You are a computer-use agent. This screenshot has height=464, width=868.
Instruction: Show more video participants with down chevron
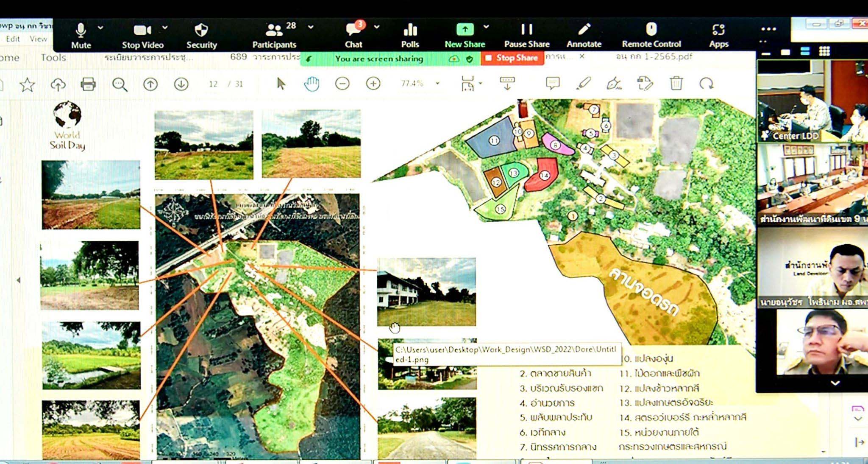(835, 383)
